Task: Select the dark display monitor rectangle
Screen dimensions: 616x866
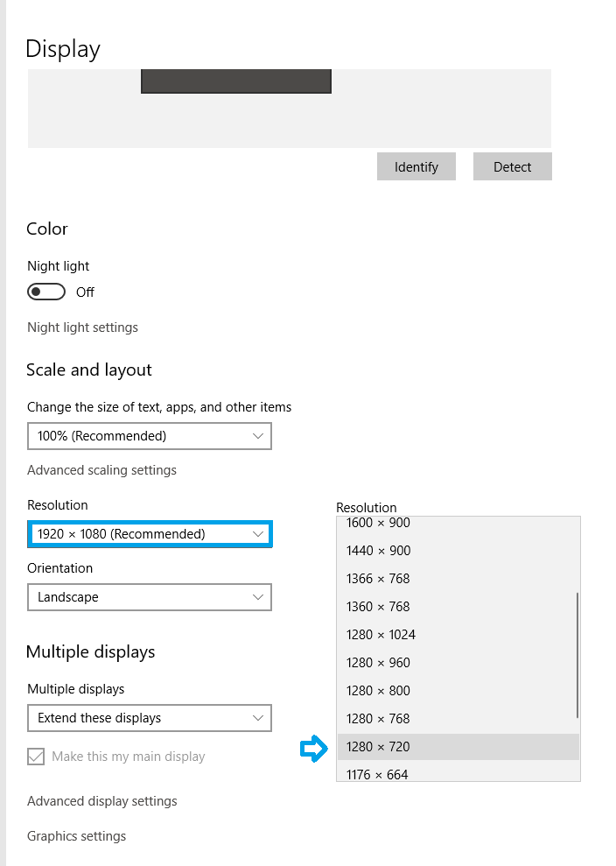Action: [236, 81]
